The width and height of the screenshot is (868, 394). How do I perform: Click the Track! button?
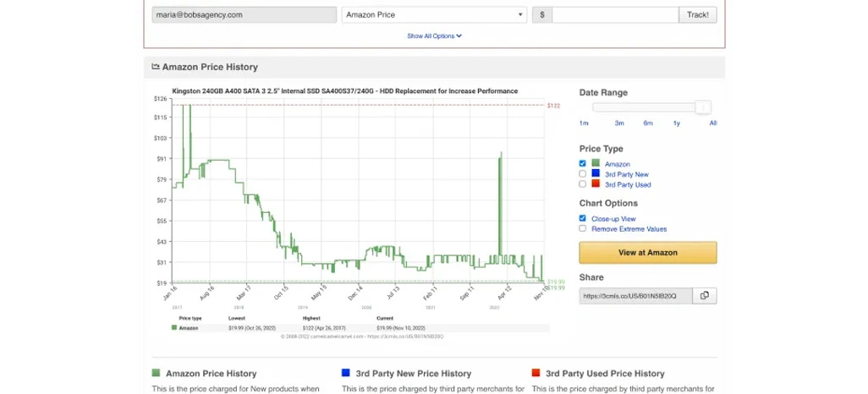coord(697,15)
